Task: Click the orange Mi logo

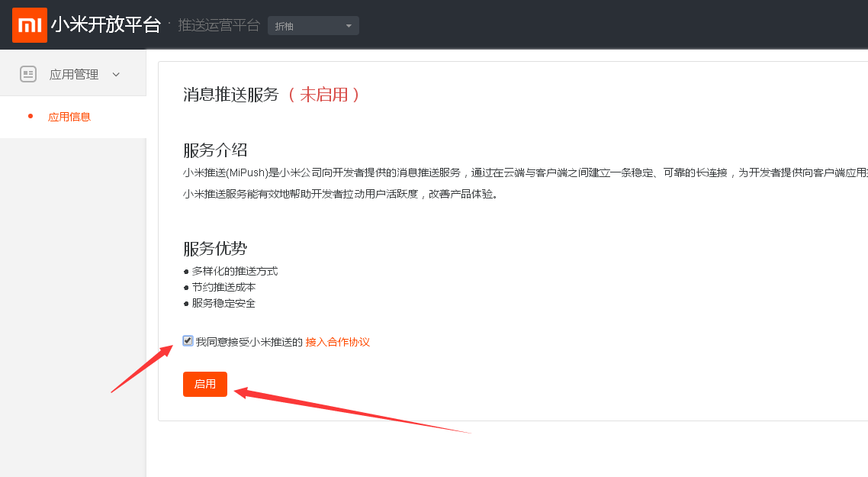Action: (x=29, y=25)
